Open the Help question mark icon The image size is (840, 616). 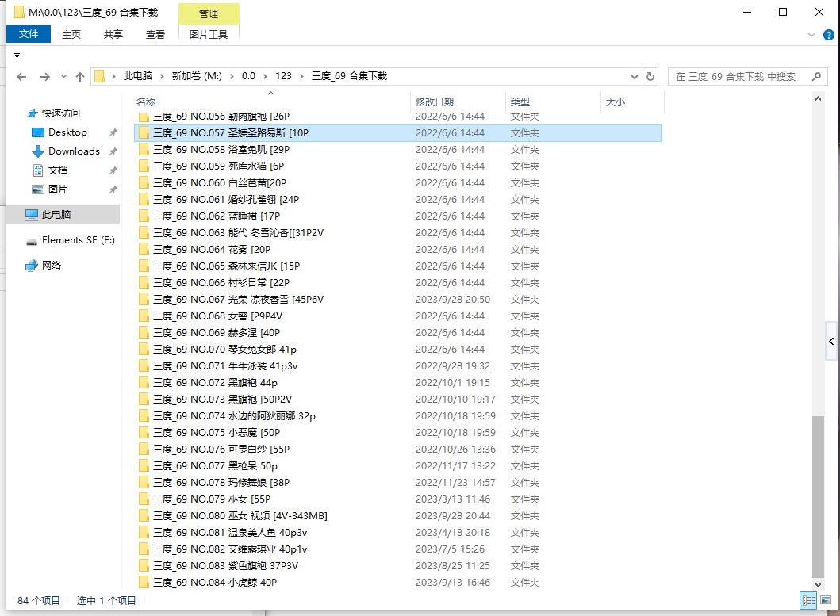(x=827, y=35)
